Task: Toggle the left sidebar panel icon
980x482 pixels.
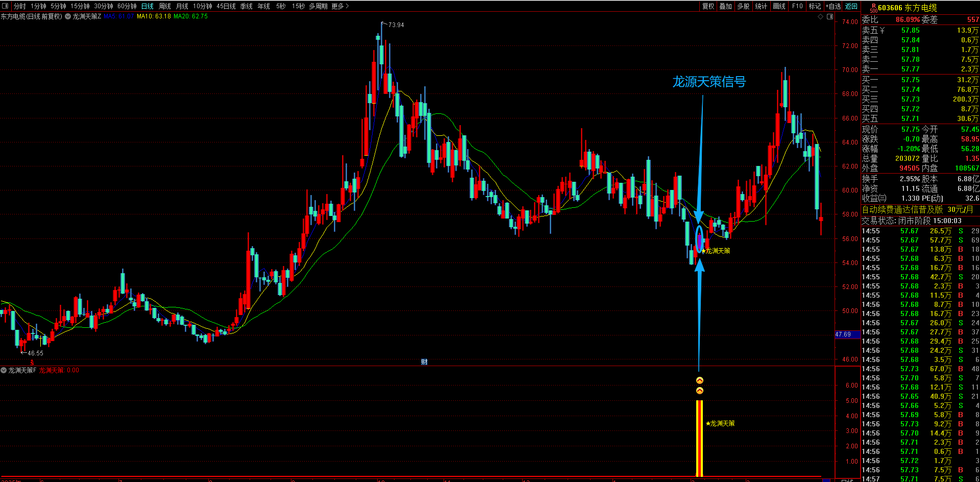Action: pos(6,6)
